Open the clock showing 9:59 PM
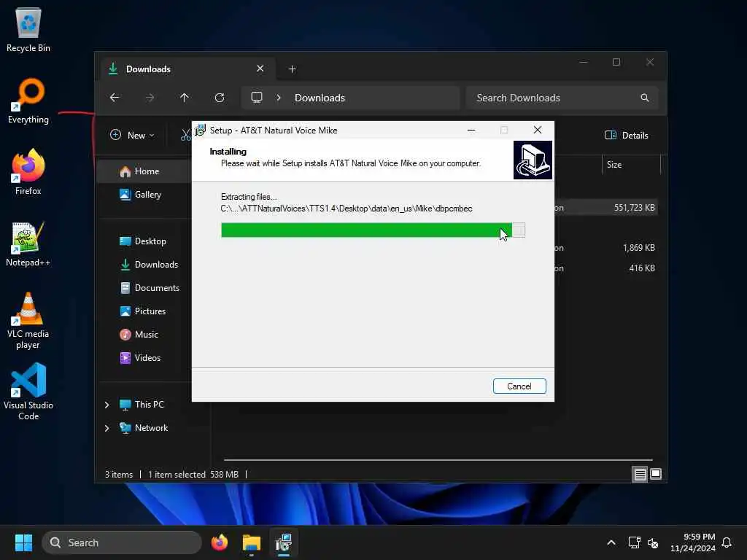The height and width of the screenshot is (560, 747). [x=693, y=542]
